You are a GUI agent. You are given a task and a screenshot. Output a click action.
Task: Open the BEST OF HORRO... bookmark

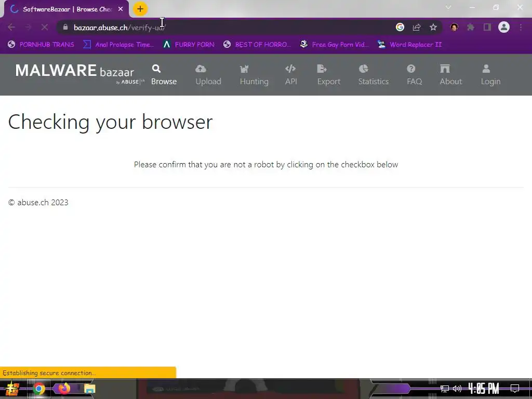tap(257, 45)
